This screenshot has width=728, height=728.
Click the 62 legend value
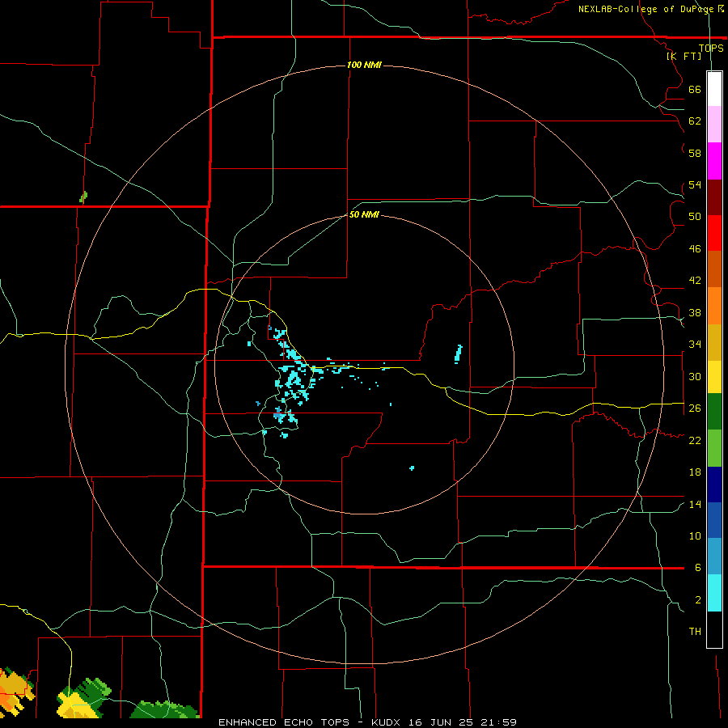695,121
